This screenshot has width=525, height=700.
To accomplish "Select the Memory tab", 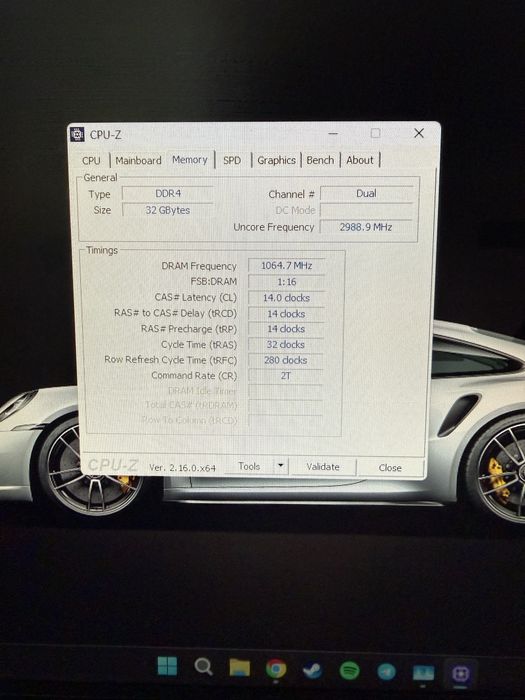I will [x=190, y=159].
